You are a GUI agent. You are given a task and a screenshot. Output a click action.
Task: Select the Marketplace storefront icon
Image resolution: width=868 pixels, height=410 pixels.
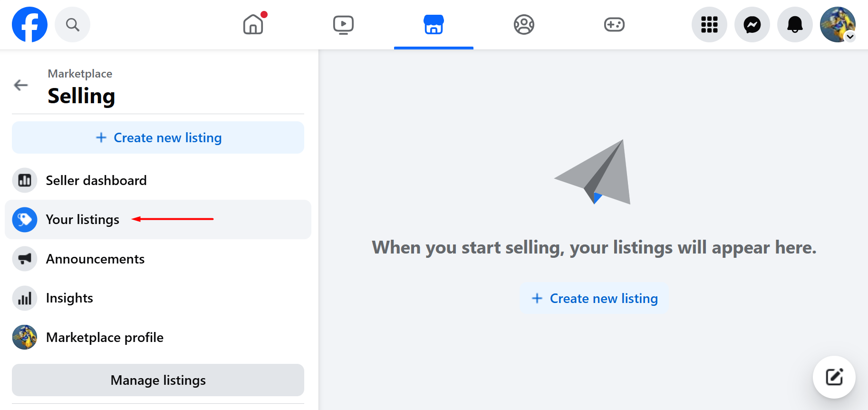pyautogui.click(x=434, y=25)
